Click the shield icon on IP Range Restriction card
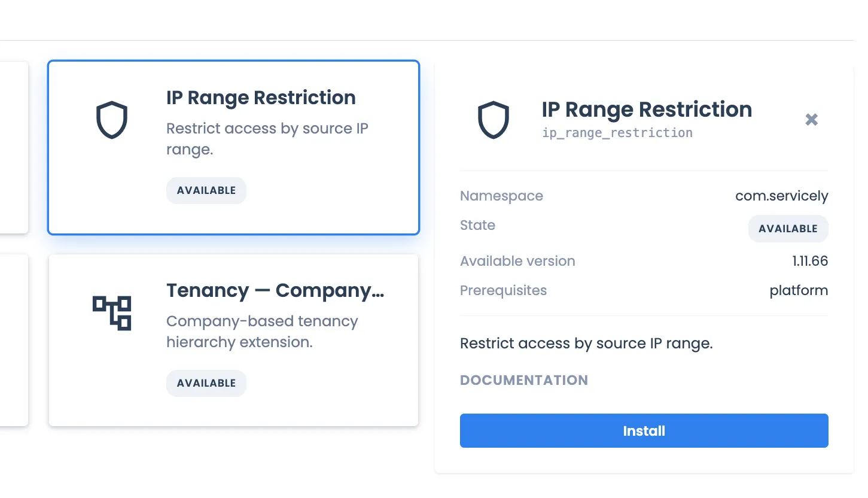 112,120
